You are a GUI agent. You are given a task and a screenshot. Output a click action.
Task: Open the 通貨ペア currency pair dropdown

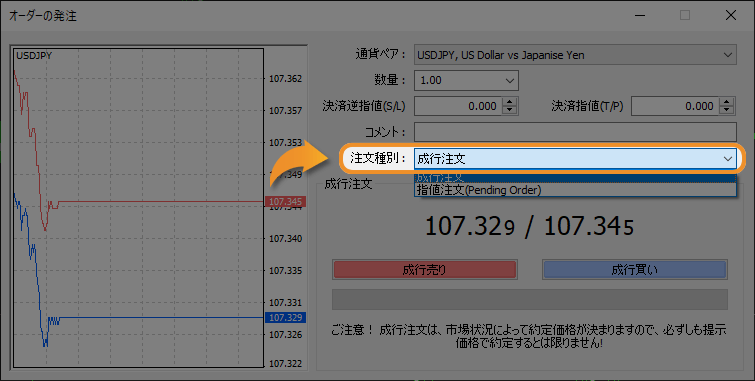pyautogui.click(x=575, y=55)
